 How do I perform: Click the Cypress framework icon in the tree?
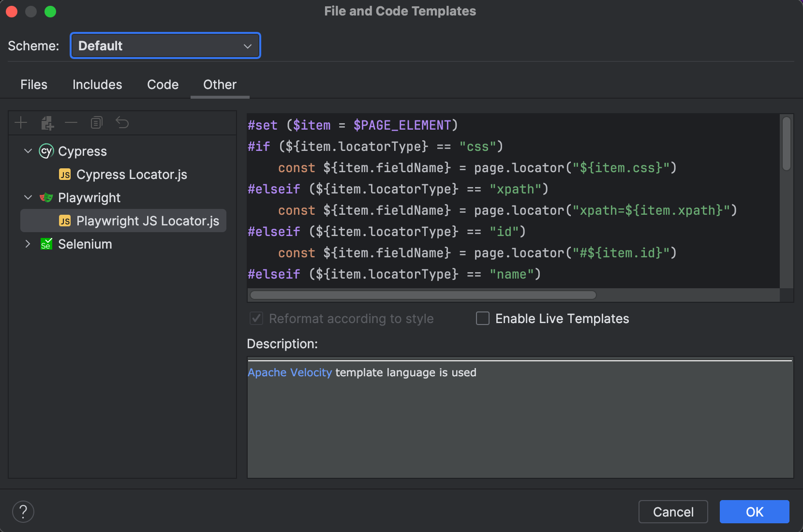pyautogui.click(x=45, y=151)
